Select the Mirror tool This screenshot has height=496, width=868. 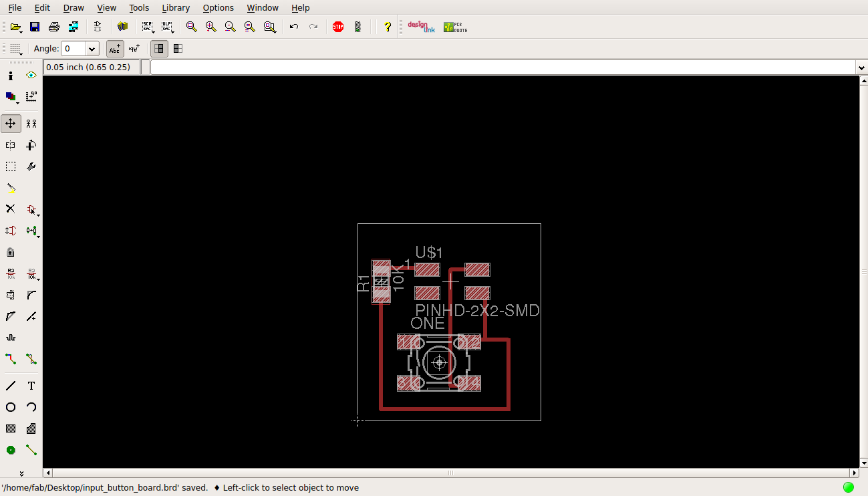pyautogui.click(x=11, y=145)
